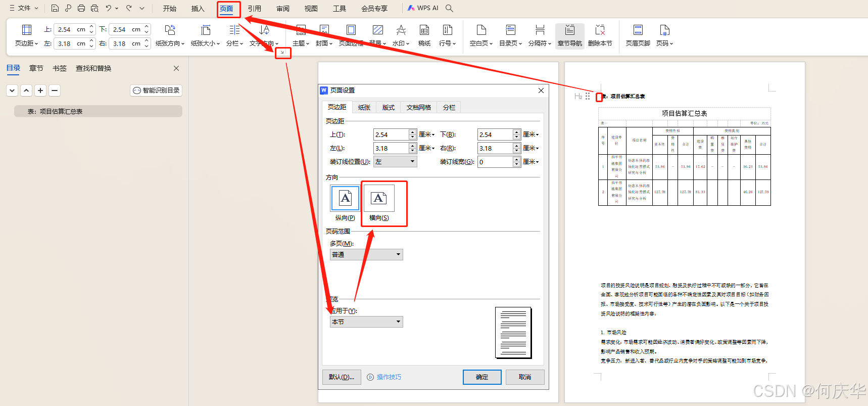The height and width of the screenshot is (406, 868).
Task: Click the 水印 watermark icon
Action: click(401, 30)
